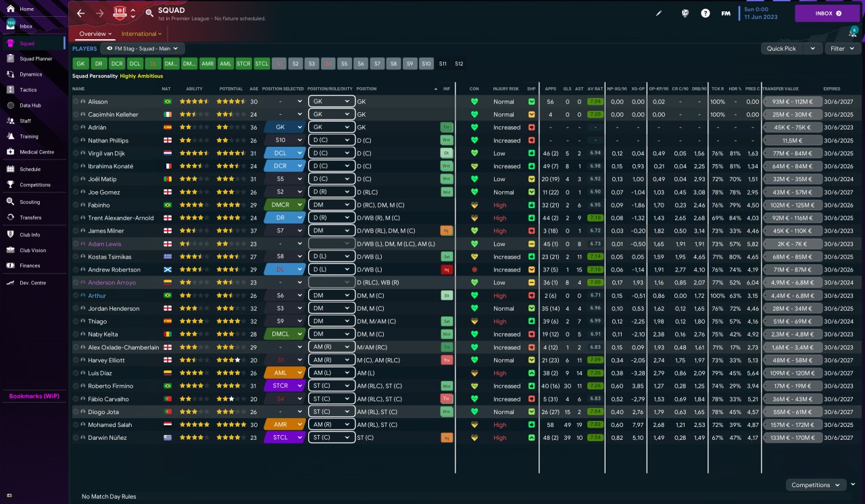
Task: Open Virgil van Dijk's DCL position dropdown
Action: 284,153
